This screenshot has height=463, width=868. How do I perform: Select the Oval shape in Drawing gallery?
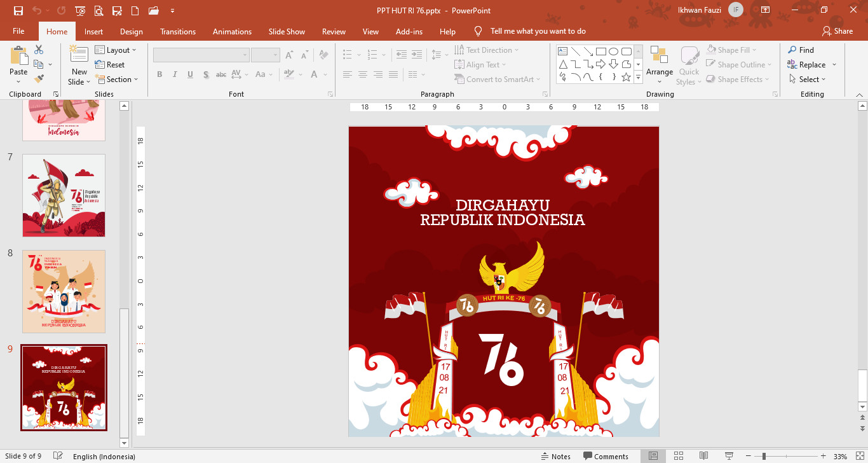[x=613, y=50]
